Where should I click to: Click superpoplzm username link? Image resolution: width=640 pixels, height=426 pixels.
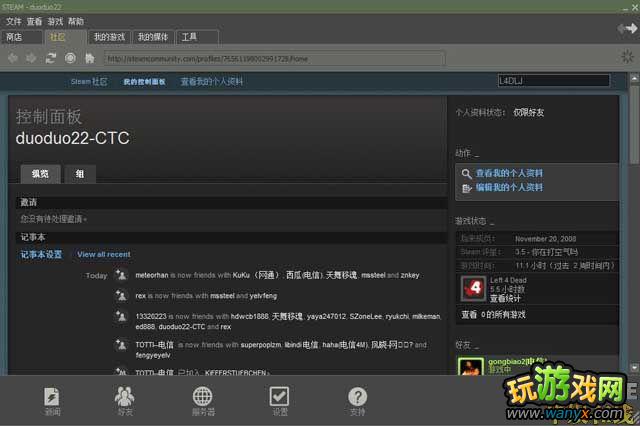point(261,345)
